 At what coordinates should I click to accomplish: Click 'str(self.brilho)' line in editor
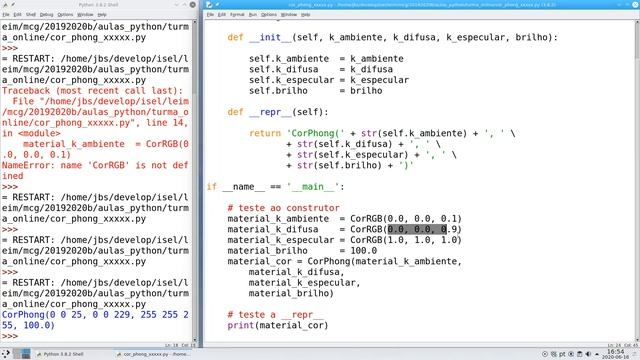pos(350,165)
